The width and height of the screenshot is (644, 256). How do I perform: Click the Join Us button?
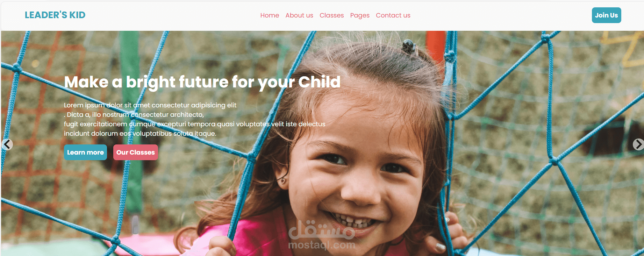(606, 15)
